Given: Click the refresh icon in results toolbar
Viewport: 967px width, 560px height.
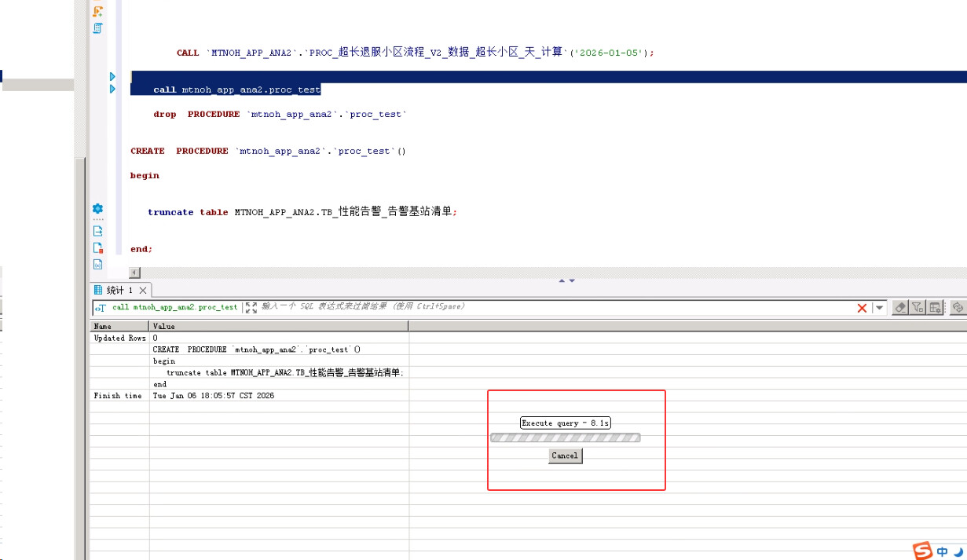Looking at the screenshot, I should coord(958,308).
